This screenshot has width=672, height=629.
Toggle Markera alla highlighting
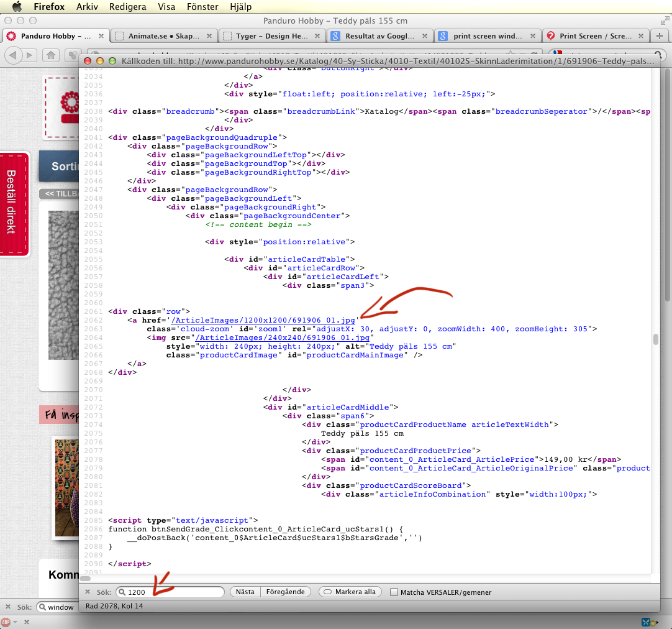(x=350, y=592)
